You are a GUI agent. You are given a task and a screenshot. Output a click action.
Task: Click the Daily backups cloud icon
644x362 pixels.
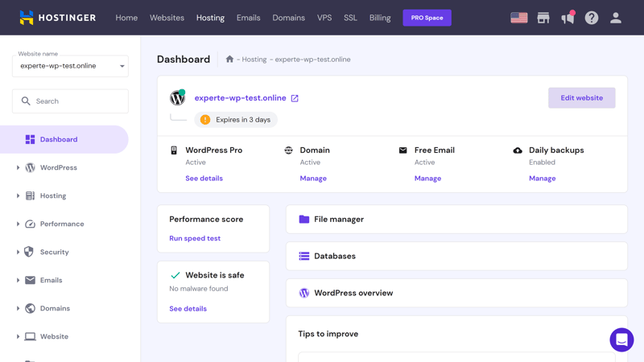[518, 150]
